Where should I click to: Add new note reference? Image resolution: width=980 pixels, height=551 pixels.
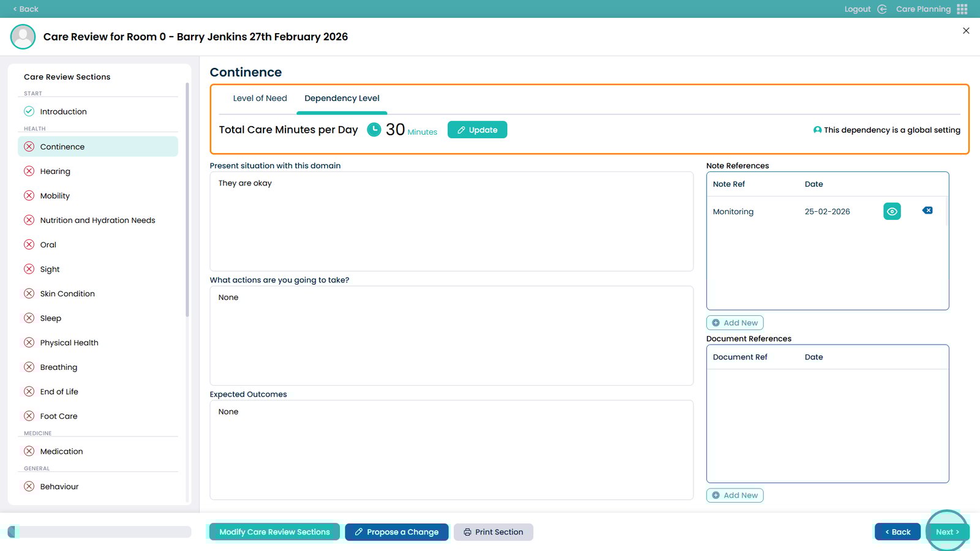pyautogui.click(x=734, y=323)
